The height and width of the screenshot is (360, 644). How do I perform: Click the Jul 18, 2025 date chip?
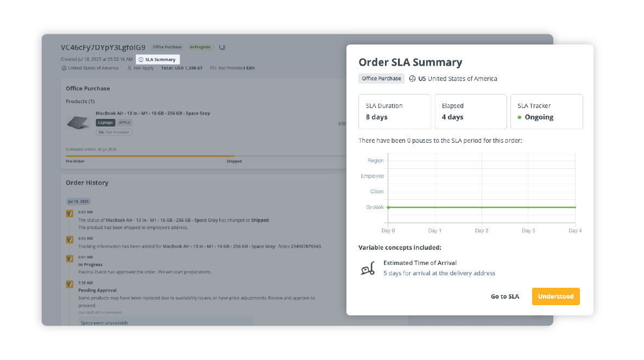coord(78,201)
